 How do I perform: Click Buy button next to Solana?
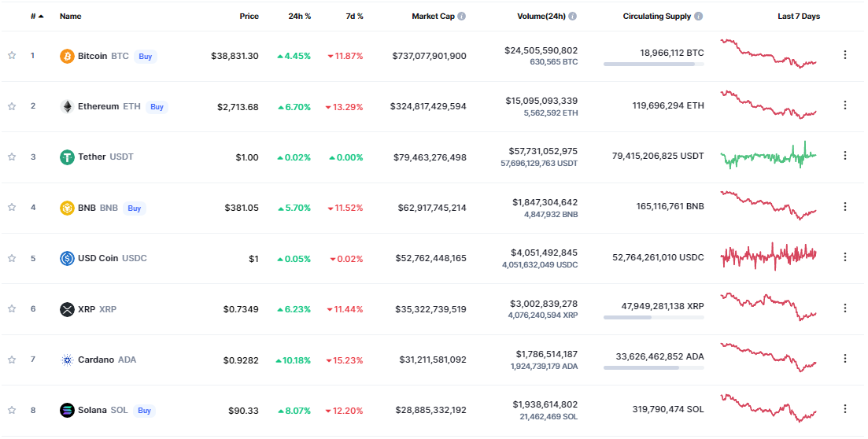pos(144,411)
